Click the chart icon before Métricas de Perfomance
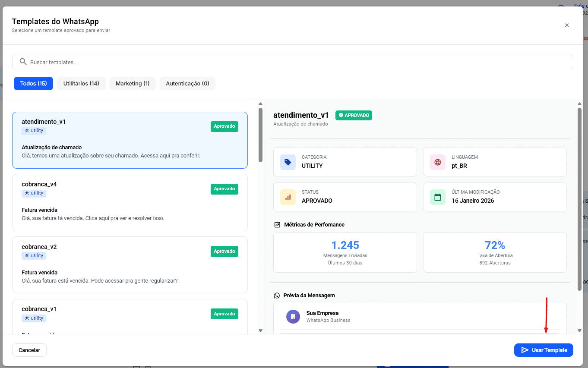The image size is (588, 368). pos(276,224)
